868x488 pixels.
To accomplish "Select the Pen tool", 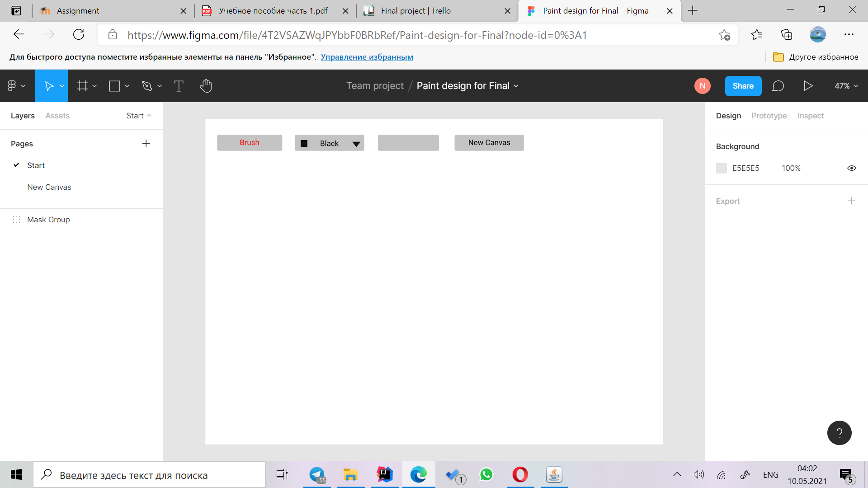I will [147, 86].
